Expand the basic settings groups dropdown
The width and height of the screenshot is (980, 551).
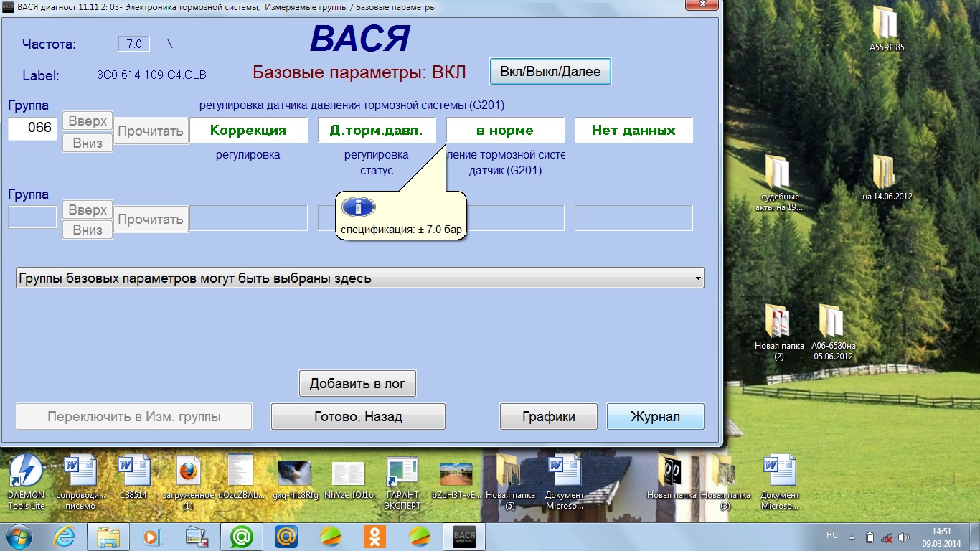(698, 278)
